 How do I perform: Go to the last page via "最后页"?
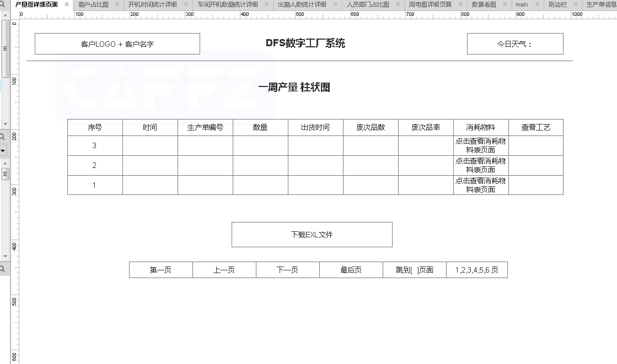coord(351,269)
